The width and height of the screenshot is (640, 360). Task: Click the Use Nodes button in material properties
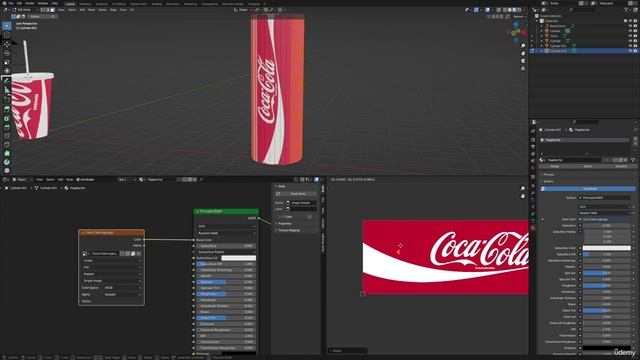point(588,189)
